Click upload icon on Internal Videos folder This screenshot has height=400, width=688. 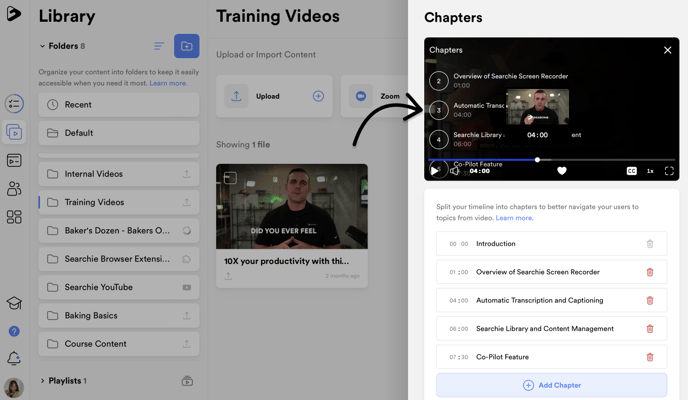(x=187, y=174)
